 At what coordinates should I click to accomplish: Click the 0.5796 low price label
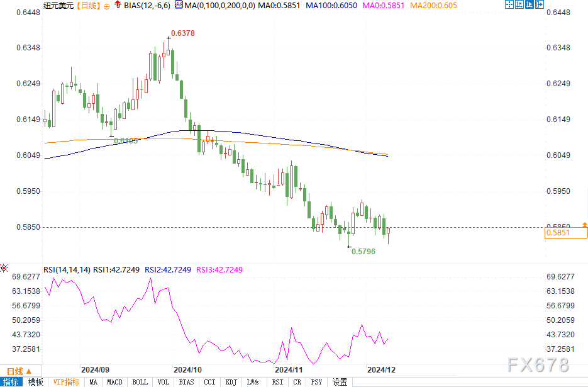tap(363, 252)
